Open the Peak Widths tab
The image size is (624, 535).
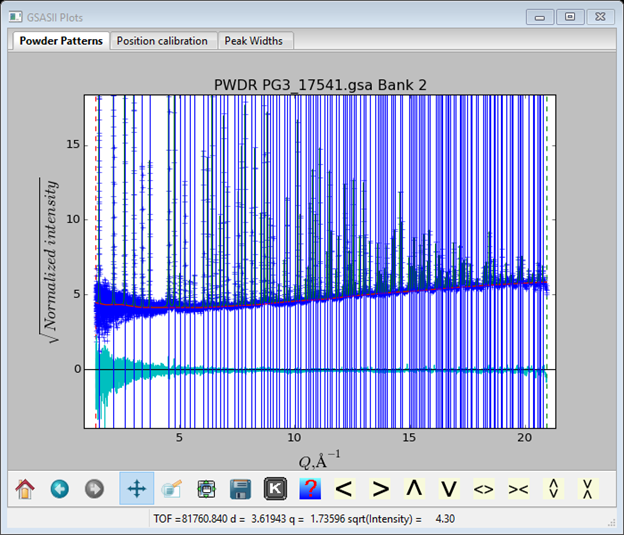coord(253,41)
